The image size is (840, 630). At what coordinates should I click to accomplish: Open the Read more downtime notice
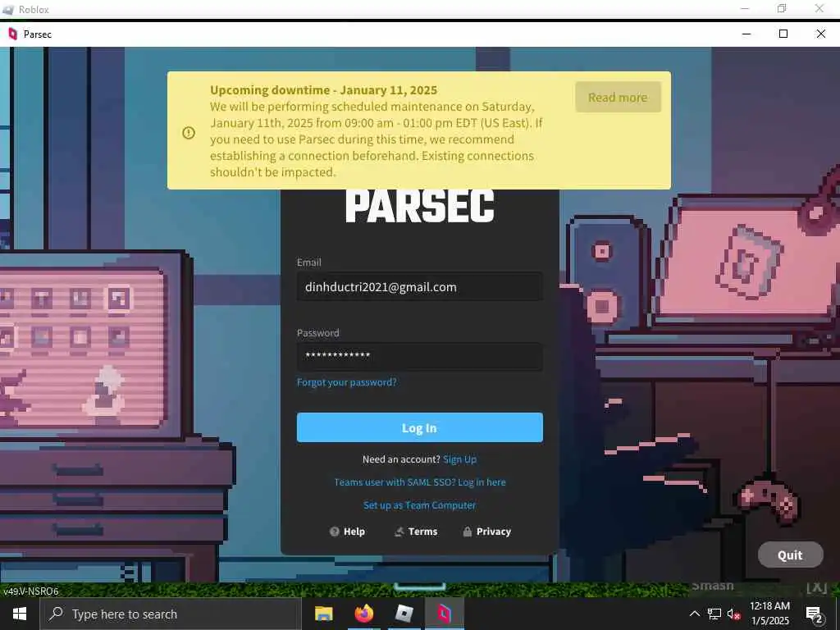click(618, 98)
